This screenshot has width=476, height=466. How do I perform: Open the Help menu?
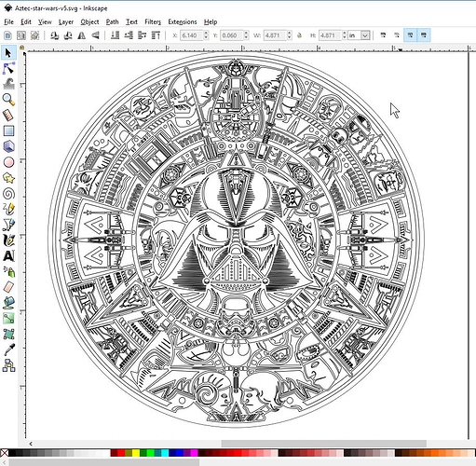point(211,21)
